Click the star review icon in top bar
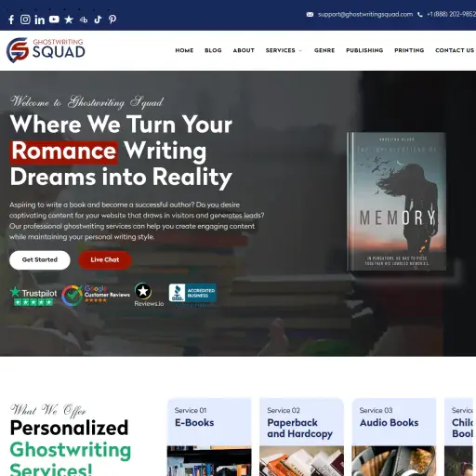 pyautogui.click(x=69, y=20)
